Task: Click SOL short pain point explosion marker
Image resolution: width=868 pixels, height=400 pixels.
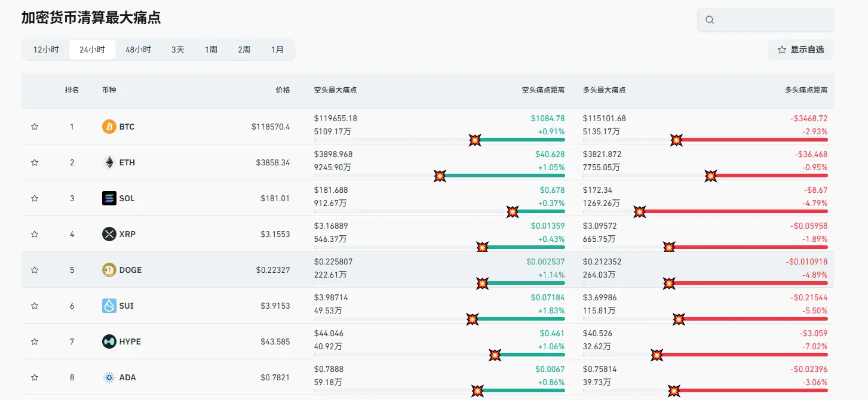Action: coord(513,212)
